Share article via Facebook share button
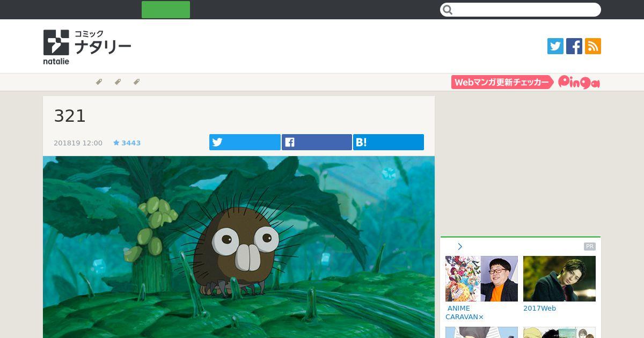Screen dimensions: 644x338 [x=317, y=142]
